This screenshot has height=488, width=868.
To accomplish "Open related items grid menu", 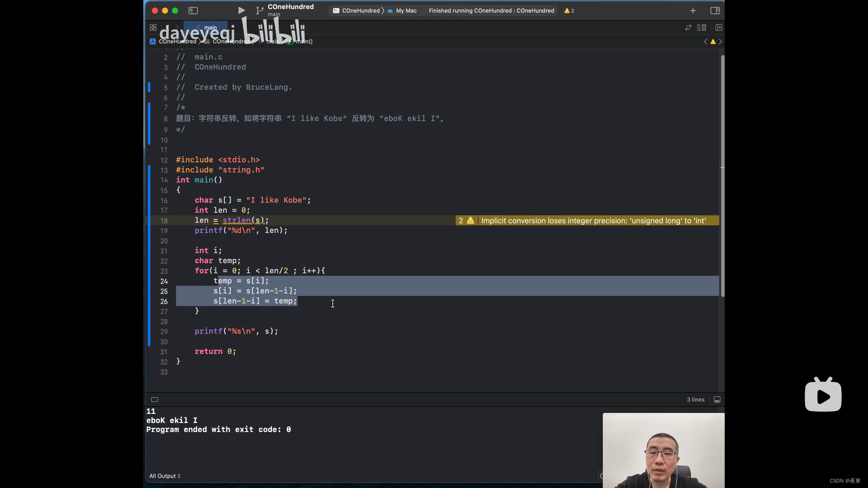I will coord(153,28).
